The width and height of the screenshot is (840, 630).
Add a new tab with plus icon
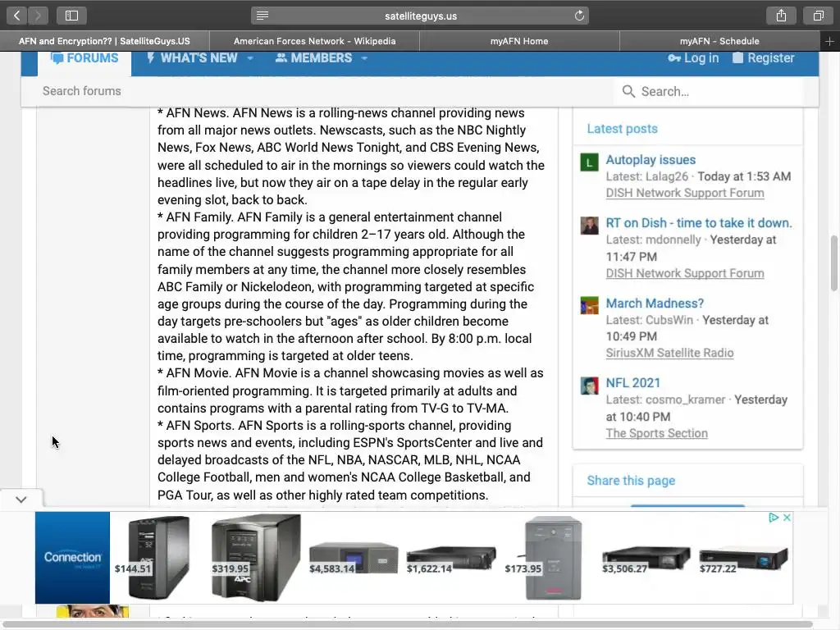[x=829, y=41]
